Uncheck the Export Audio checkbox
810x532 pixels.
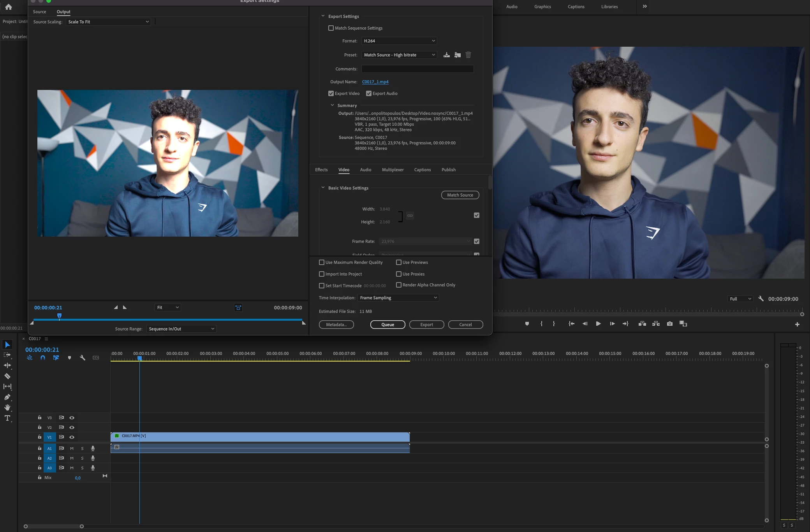pos(369,93)
